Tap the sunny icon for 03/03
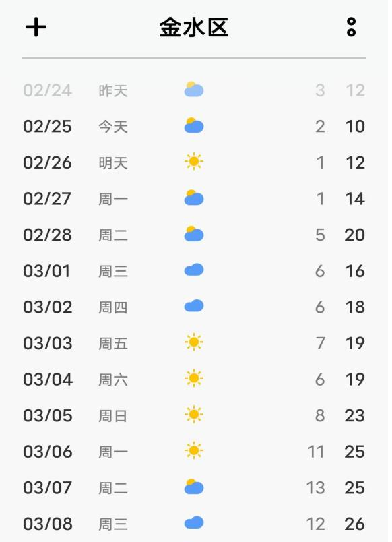This screenshot has height=542, width=392. tap(194, 342)
